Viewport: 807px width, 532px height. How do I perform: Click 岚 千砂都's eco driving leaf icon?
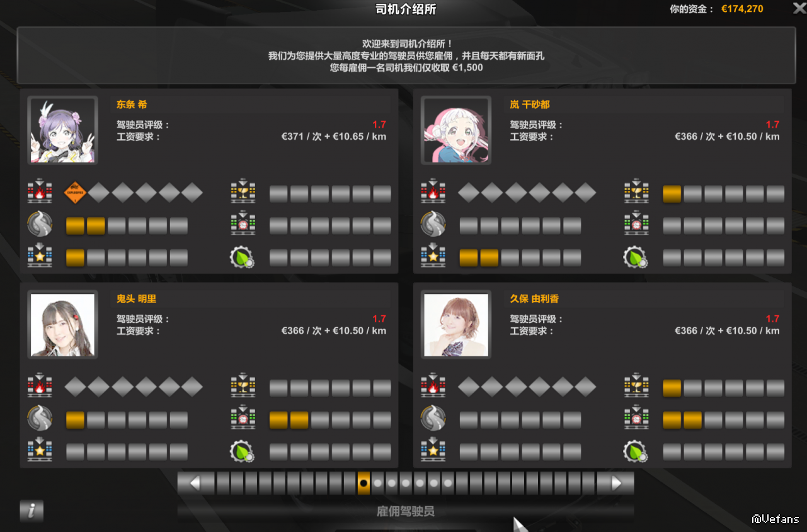click(636, 256)
